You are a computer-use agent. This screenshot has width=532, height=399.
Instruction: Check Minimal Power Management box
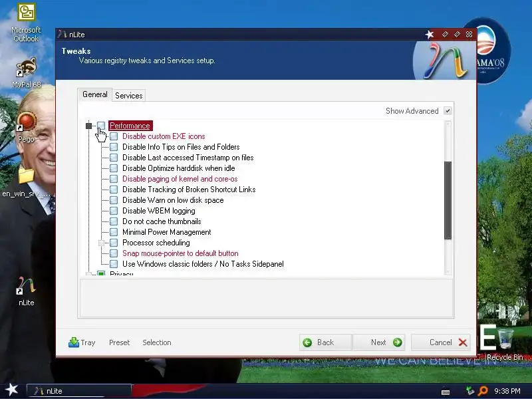(x=114, y=232)
